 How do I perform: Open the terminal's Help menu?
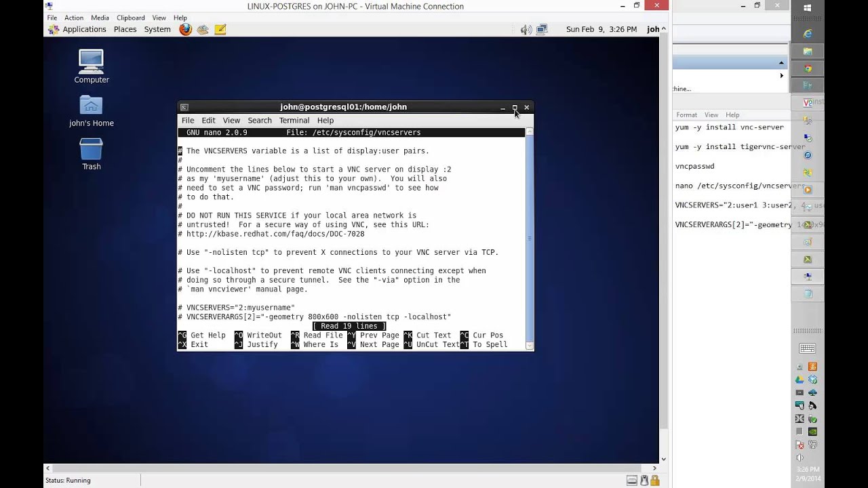coord(325,120)
